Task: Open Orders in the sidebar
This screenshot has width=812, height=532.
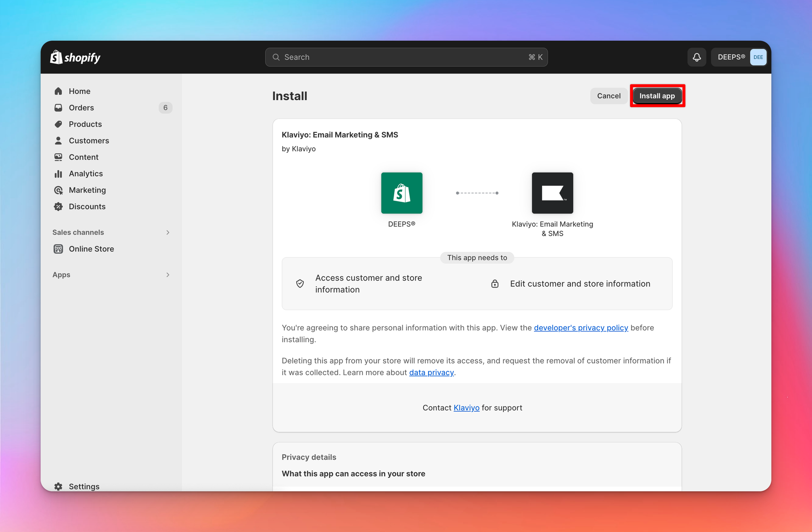Action: pyautogui.click(x=81, y=108)
